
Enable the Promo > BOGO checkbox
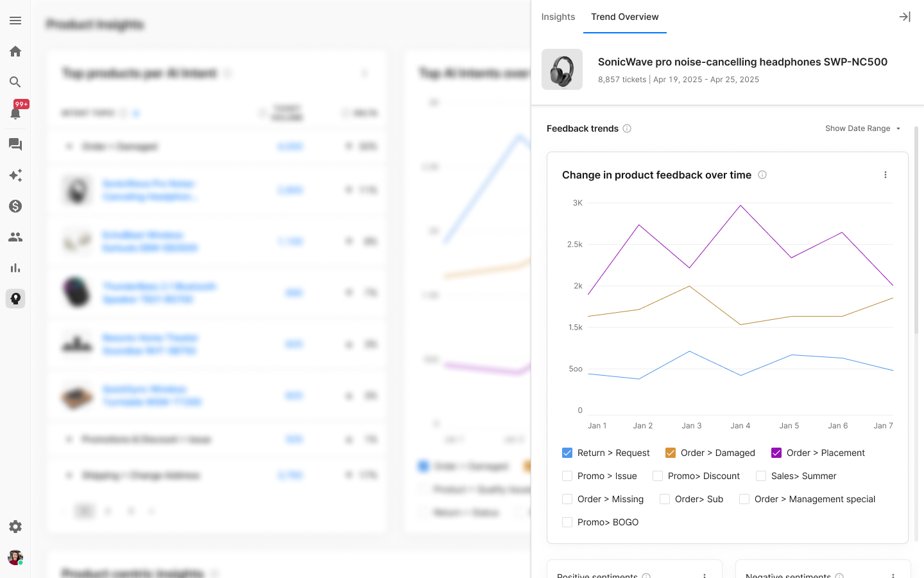pos(567,522)
